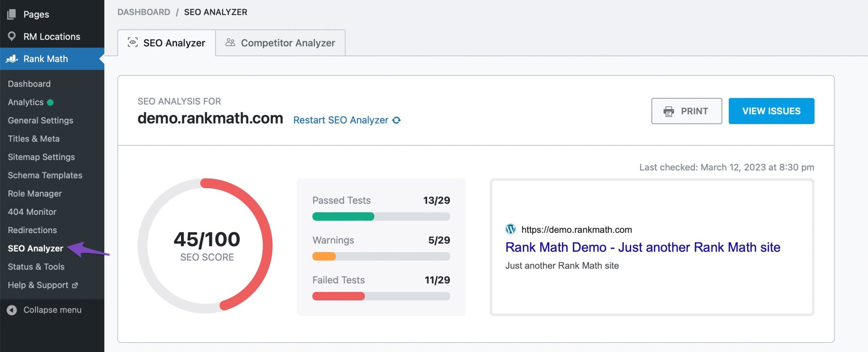Click SEO ANALYZER in the breadcrumb

[x=216, y=12]
